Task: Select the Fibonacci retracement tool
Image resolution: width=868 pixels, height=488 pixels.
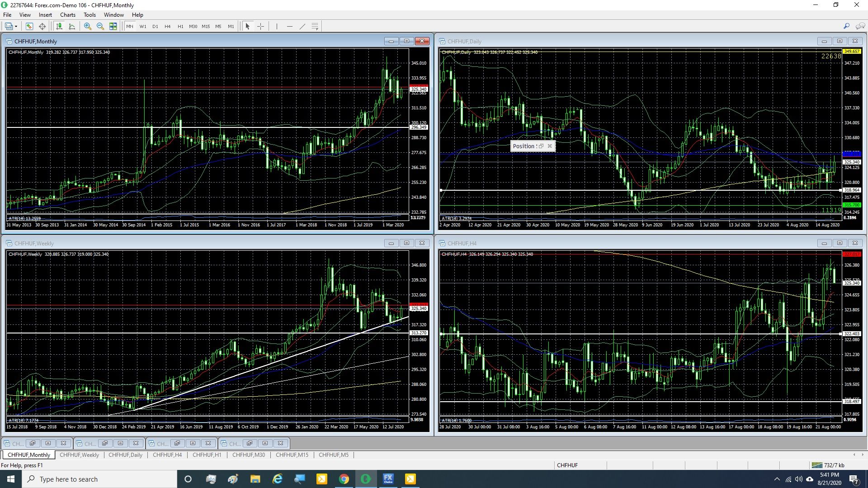Action: [315, 26]
